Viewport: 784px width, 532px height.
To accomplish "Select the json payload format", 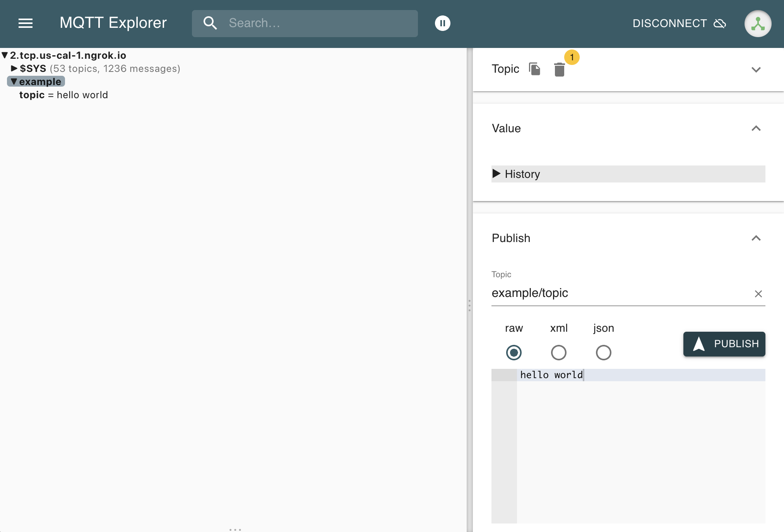I will coord(603,352).
